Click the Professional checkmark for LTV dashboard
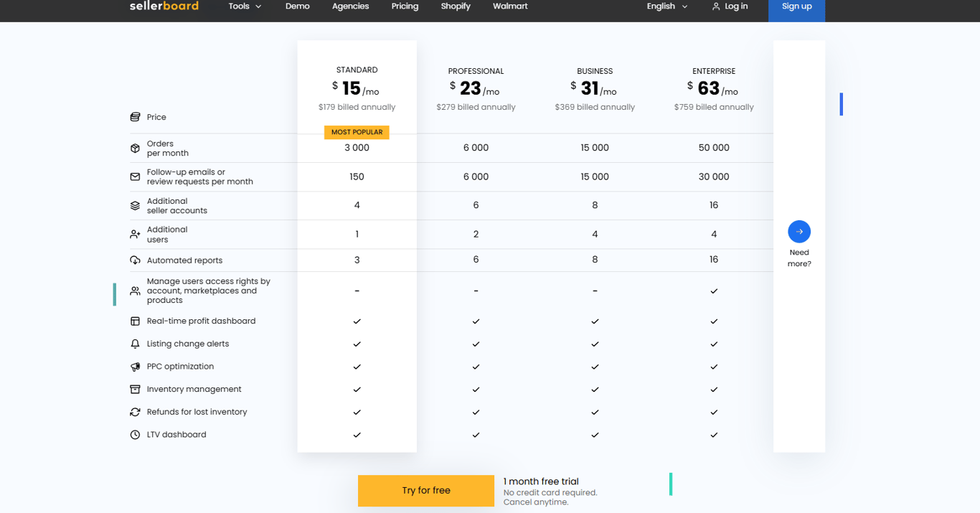The image size is (980, 513). (476, 435)
